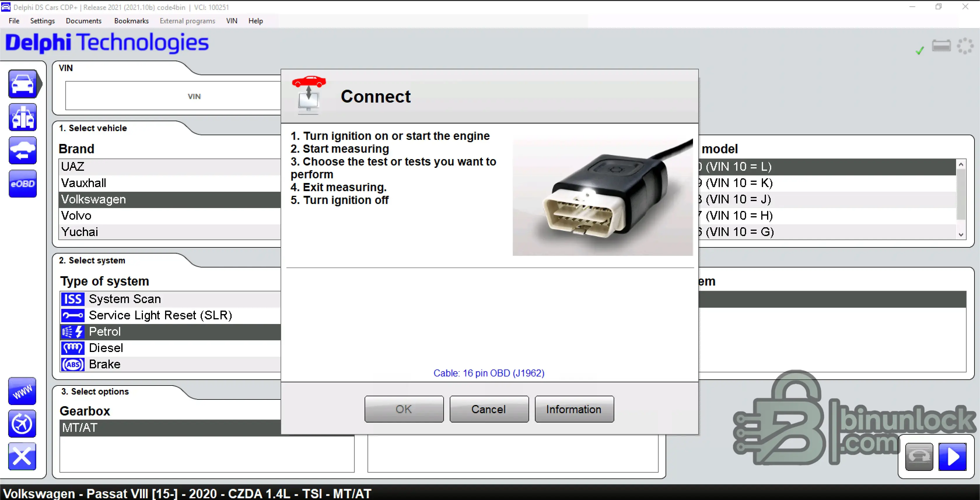Select Volkswagen in the Brand list
The image size is (980, 500).
click(170, 200)
